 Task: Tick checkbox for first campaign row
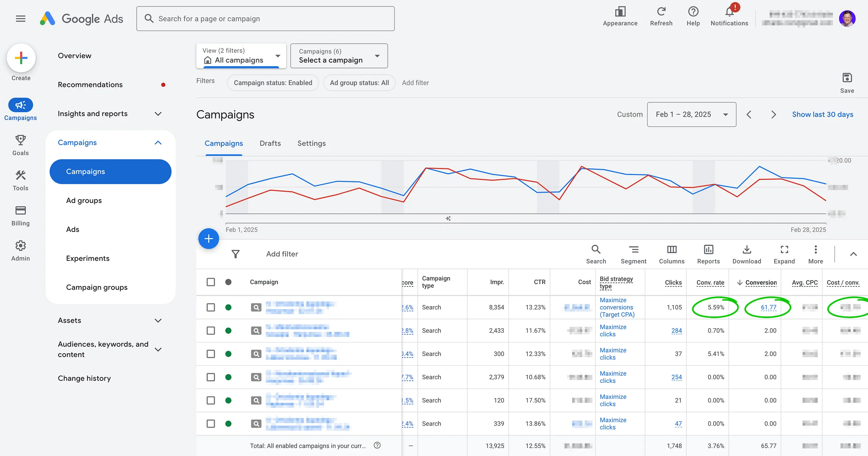[x=210, y=307]
